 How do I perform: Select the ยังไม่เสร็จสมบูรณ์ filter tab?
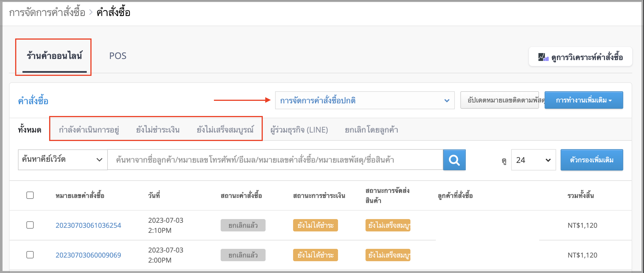(x=225, y=130)
